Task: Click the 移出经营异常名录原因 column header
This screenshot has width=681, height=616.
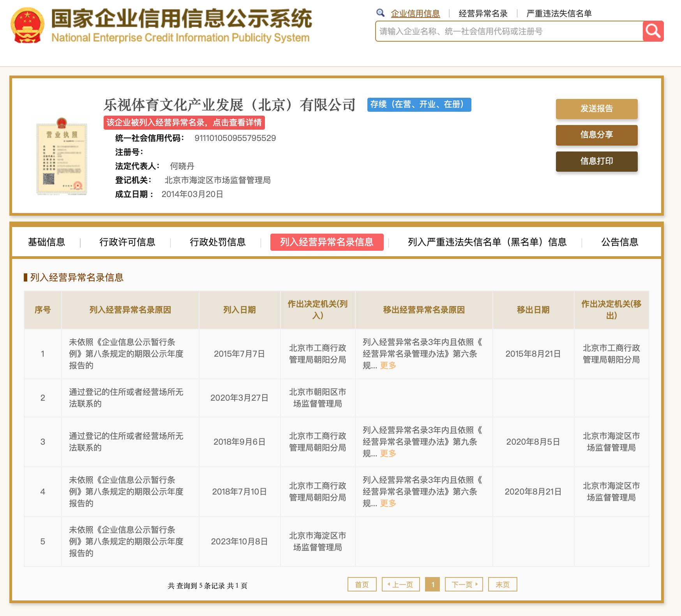Action: [x=424, y=310]
